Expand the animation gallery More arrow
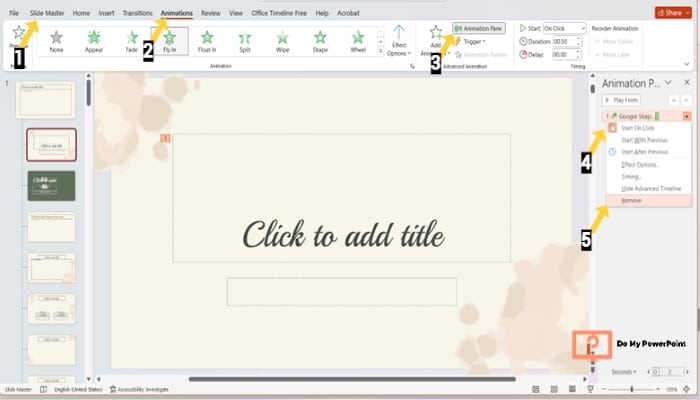The width and height of the screenshot is (700, 400). [381, 51]
